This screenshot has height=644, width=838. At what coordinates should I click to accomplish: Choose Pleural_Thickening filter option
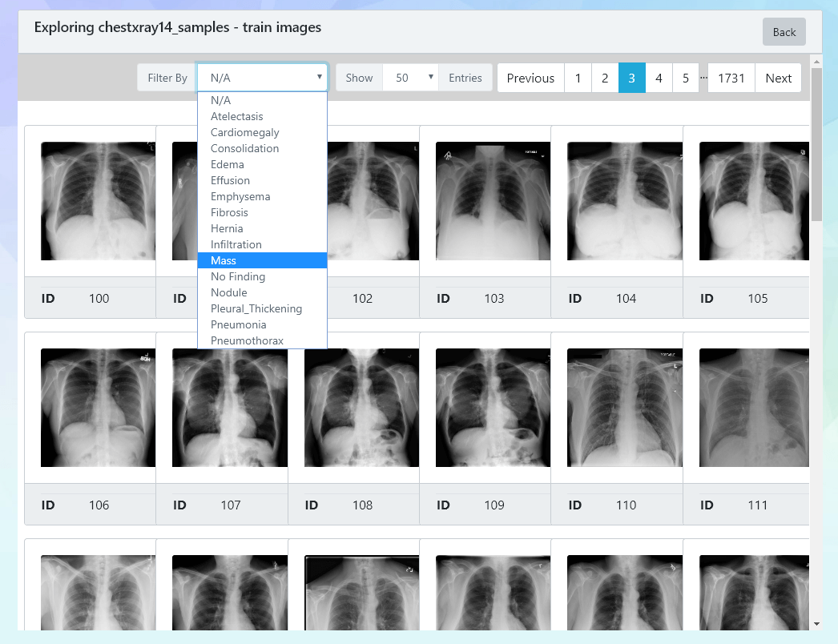click(262, 309)
